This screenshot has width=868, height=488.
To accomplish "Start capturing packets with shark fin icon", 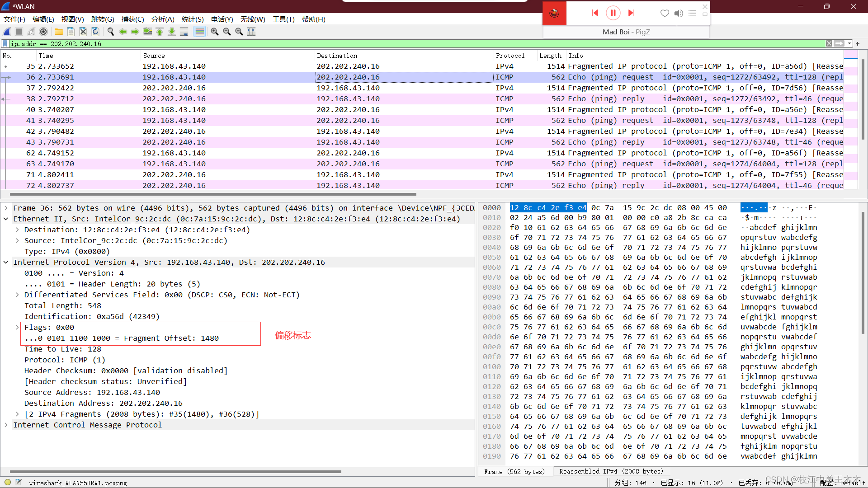I will point(7,32).
